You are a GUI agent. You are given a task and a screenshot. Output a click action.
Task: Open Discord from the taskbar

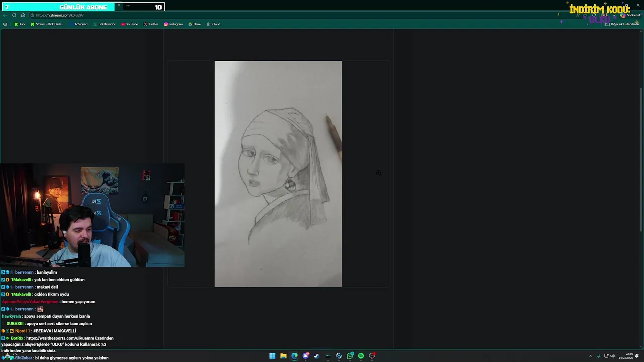click(305, 356)
